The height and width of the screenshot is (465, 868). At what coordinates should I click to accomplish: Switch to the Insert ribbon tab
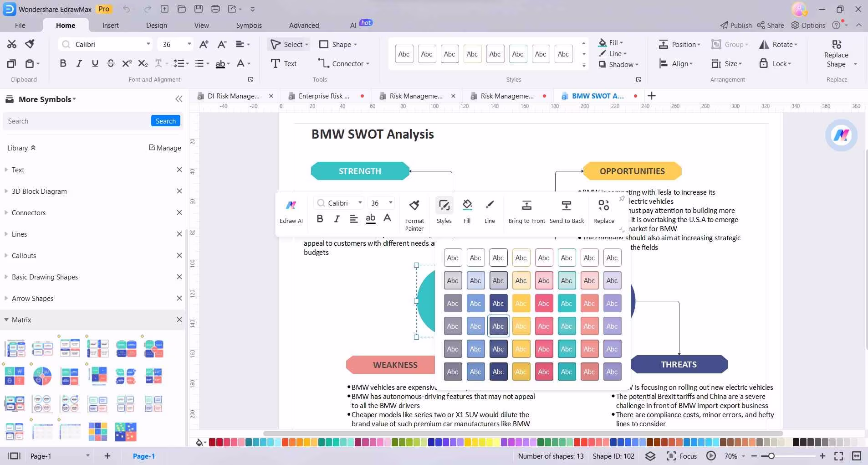(111, 25)
